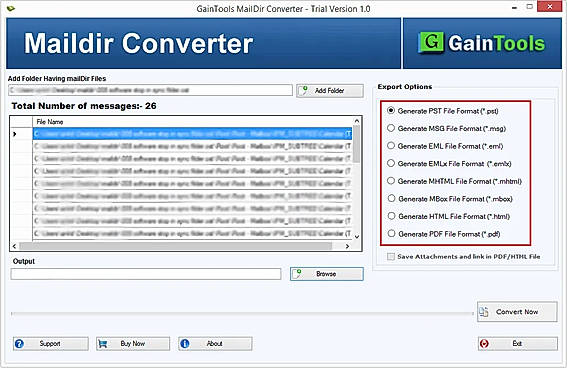Maximize the MailDir Converter window
The height and width of the screenshot is (368, 567).
click(x=530, y=7)
